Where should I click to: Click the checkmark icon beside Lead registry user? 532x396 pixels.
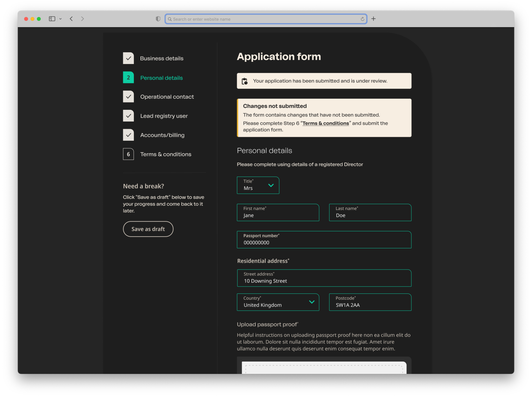pos(128,115)
